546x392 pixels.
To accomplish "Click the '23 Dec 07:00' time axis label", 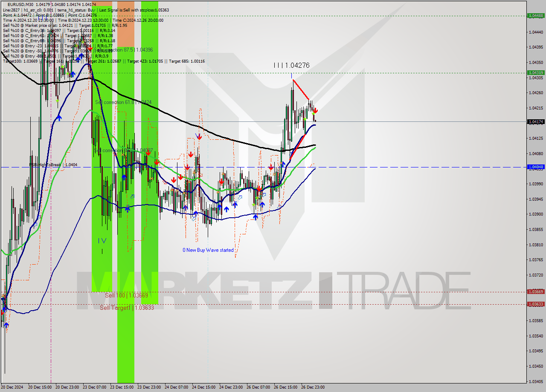I will (94, 387).
